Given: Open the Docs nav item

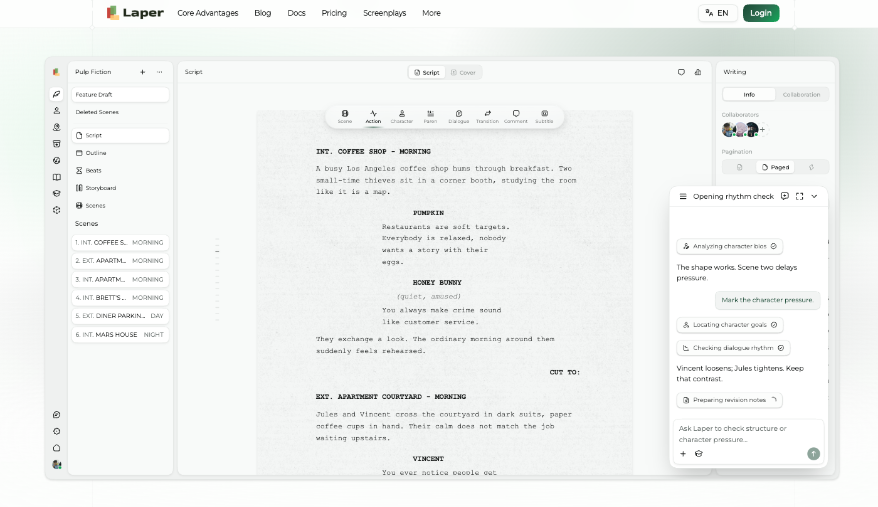Looking at the screenshot, I should point(296,13).
